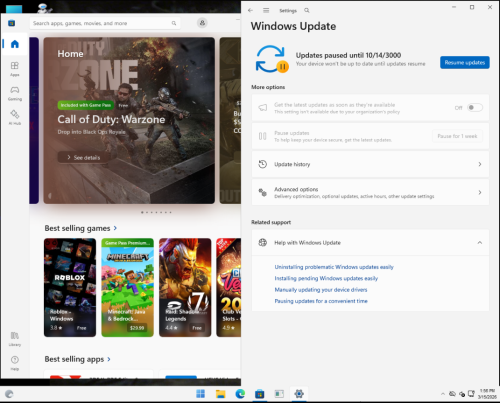The image size is (500, 403).
Task: Switch to Microsoft Store taskbar icon
Action: coord(260,394)
